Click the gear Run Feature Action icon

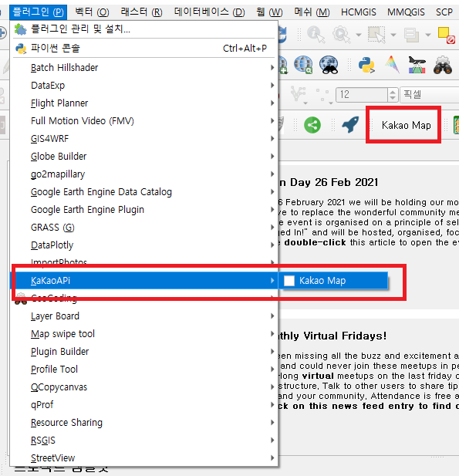[x=341, y=35]
